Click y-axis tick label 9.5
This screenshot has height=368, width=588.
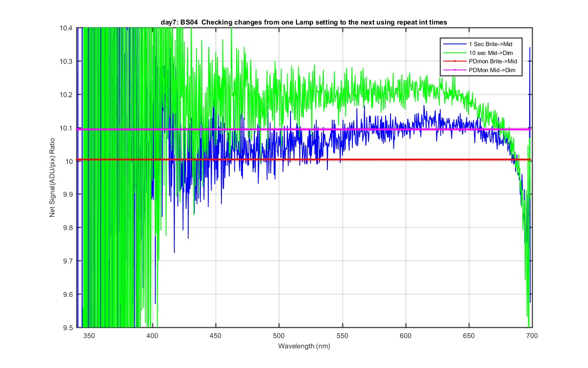(x=68, y=328)
